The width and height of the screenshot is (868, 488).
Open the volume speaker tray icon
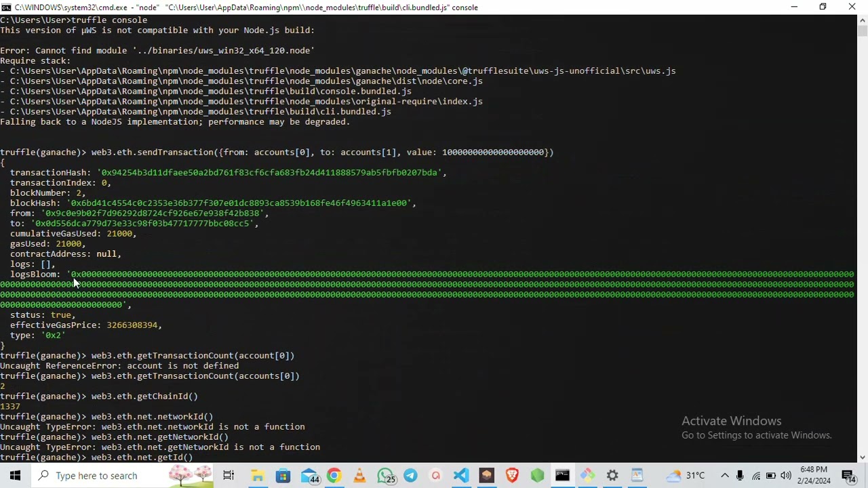click(785, 476)
